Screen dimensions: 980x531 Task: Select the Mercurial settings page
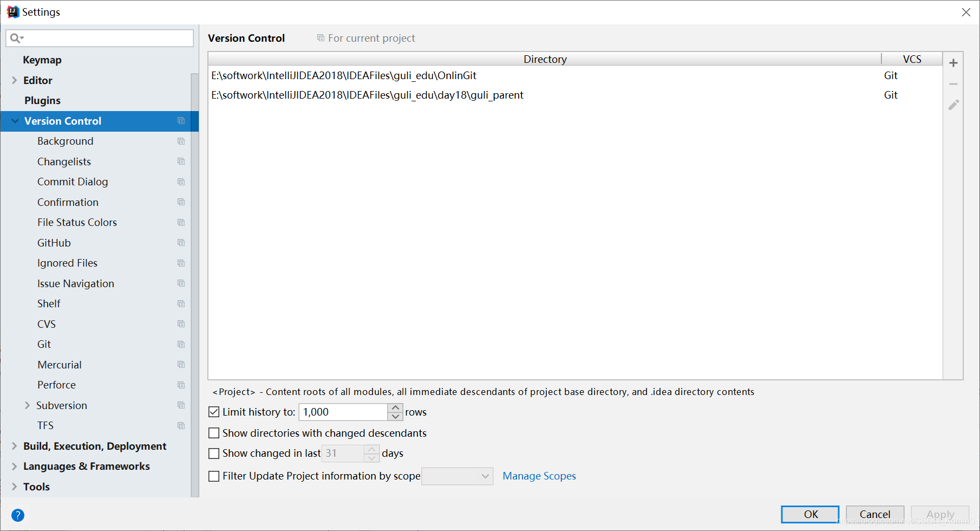pos(60,365)
